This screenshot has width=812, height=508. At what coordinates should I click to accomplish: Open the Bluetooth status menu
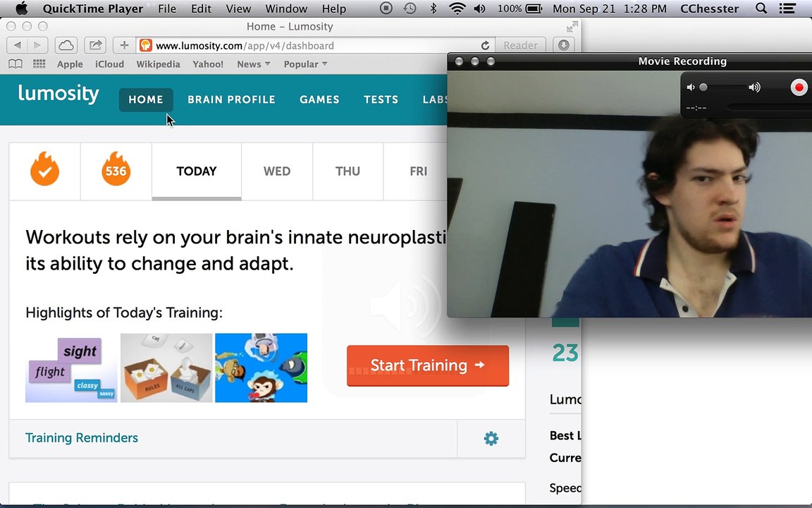click(x=434, y=8)
